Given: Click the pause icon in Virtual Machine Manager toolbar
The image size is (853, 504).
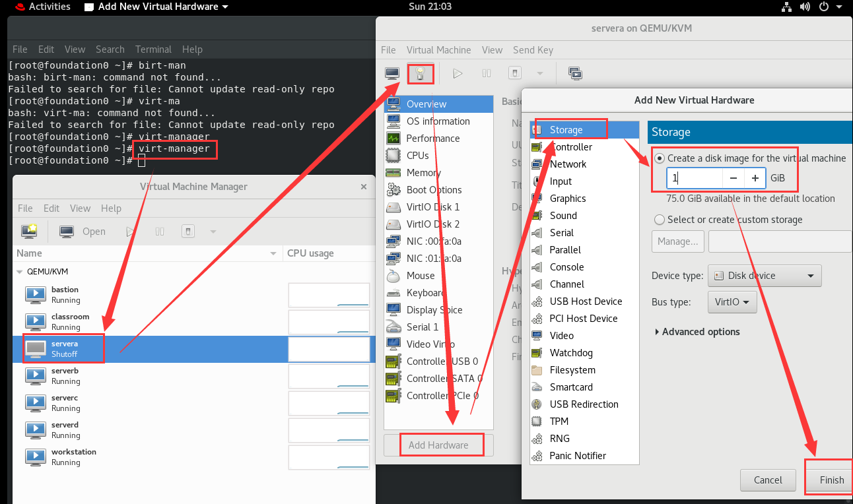Looking at the screenshot, I should point(160,232).
